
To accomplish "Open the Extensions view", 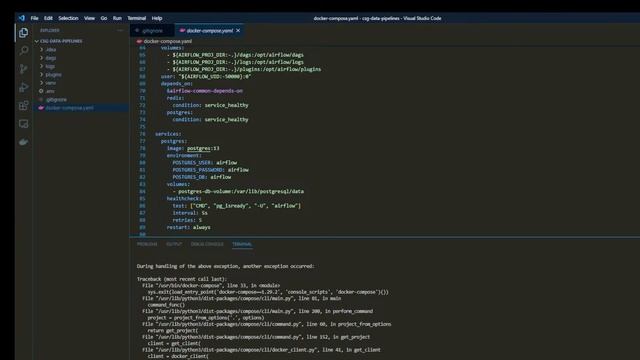I will 23,105.
